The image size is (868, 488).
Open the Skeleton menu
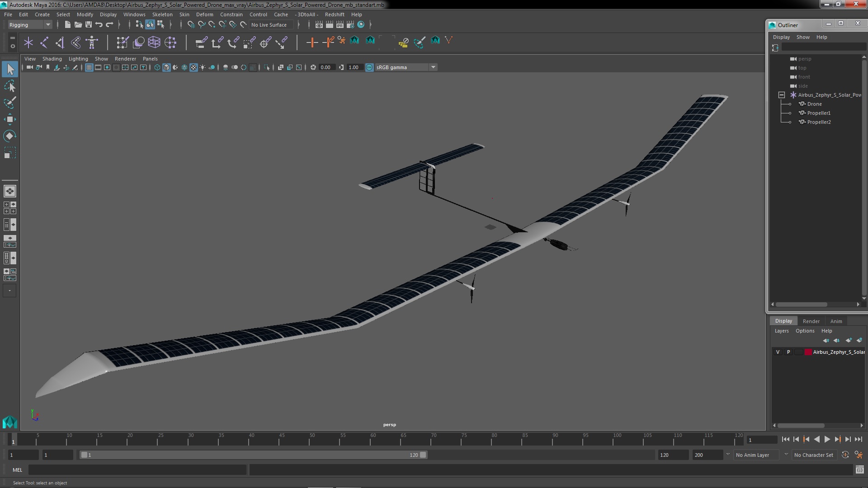click(162, 14)
